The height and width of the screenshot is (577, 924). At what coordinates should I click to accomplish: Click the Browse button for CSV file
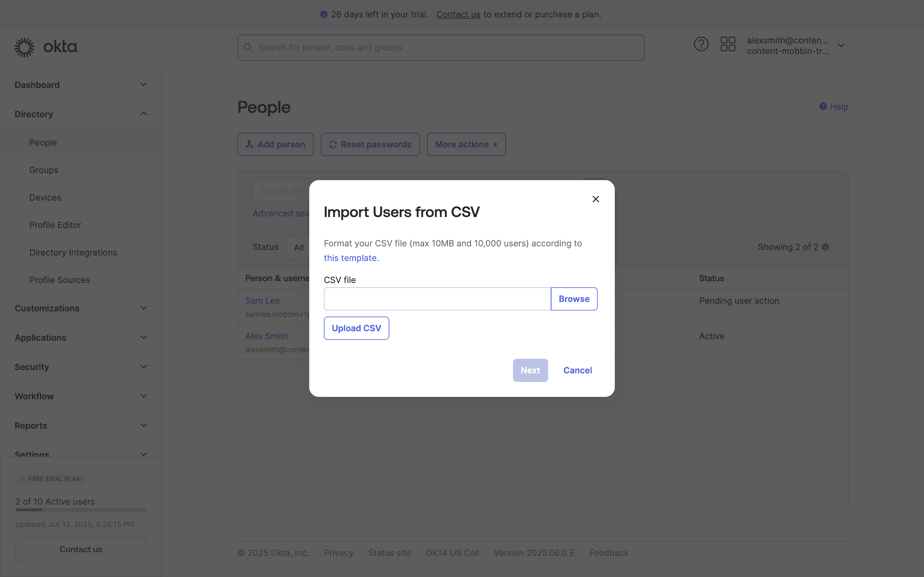pos(574,299)
